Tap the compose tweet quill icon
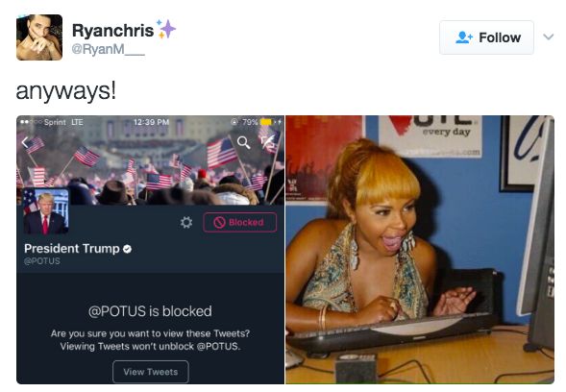This screenshot has width=566, height=392. 268,142
